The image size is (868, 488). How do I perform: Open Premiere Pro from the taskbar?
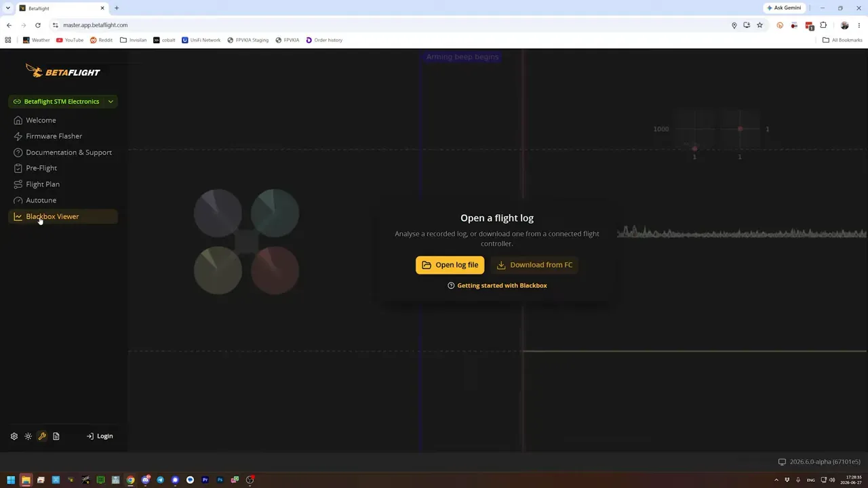[205, 480]
